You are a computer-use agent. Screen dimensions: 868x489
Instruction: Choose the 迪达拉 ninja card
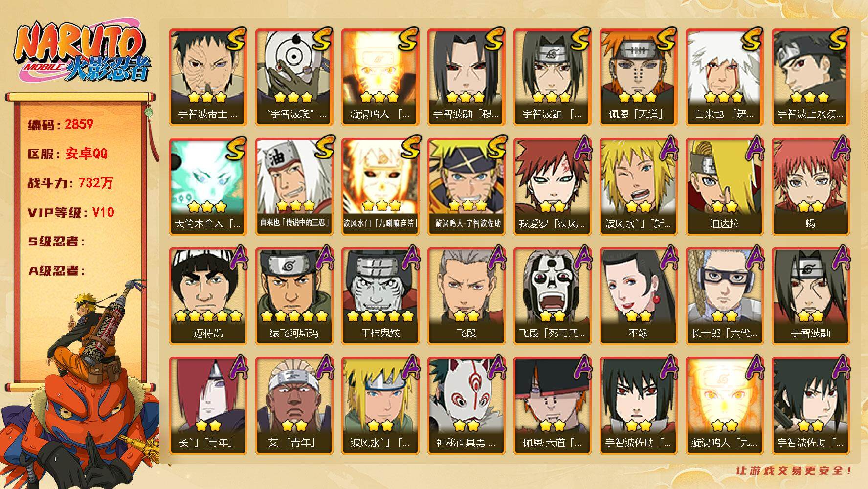point(724,186)
